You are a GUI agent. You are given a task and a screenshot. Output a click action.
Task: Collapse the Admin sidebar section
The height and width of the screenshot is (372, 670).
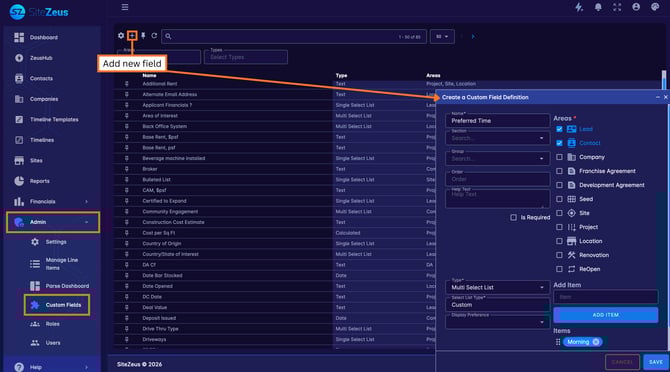click(86, 222)
